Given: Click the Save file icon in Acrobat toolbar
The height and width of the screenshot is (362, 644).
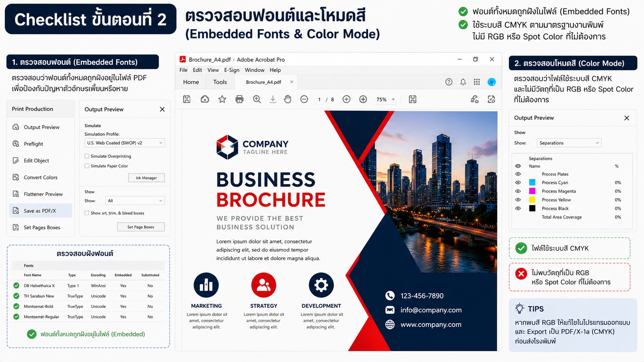Looking at the screenshot, I should (187, 99).
